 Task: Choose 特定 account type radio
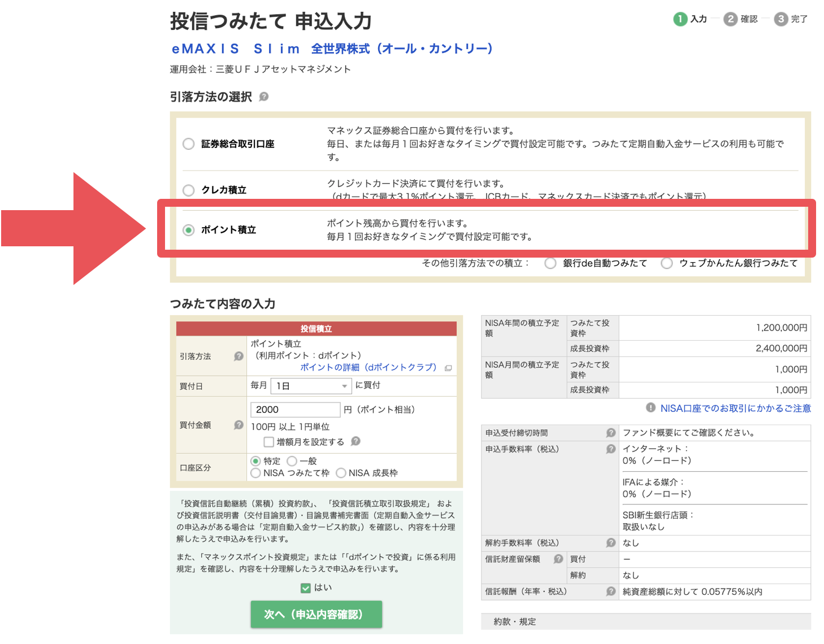(x=255, y=461)
